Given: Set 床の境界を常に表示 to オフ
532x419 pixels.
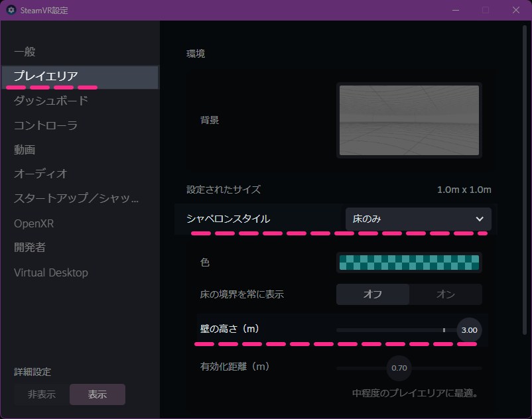Looking at the screenshot, I should (373, 294).
